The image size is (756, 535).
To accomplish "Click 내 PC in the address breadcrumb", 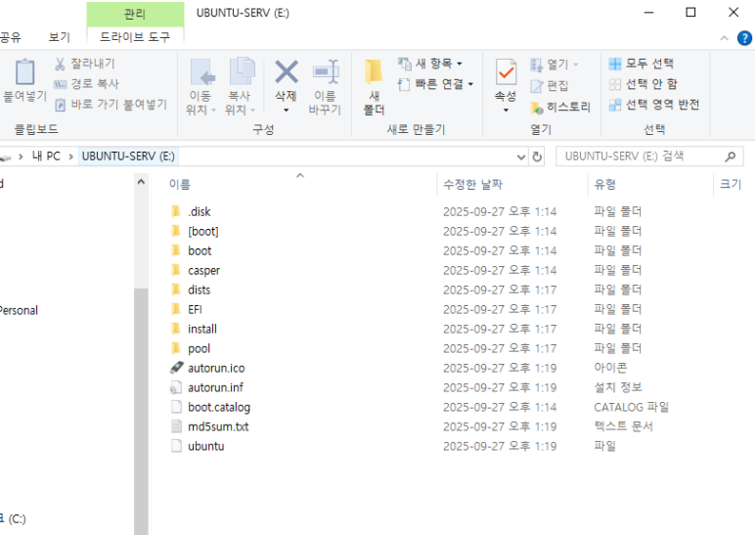I will click(46, 156).
